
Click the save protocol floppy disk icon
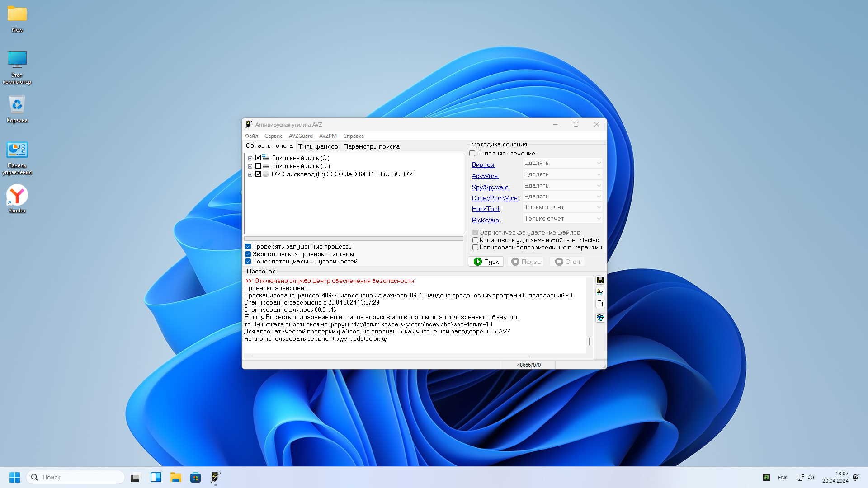600,280
